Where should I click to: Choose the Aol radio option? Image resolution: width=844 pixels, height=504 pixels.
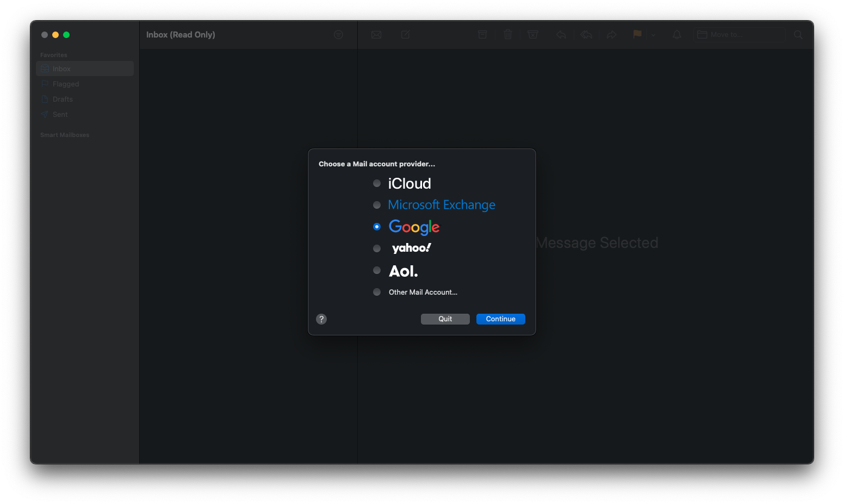[x=377, y=270]
